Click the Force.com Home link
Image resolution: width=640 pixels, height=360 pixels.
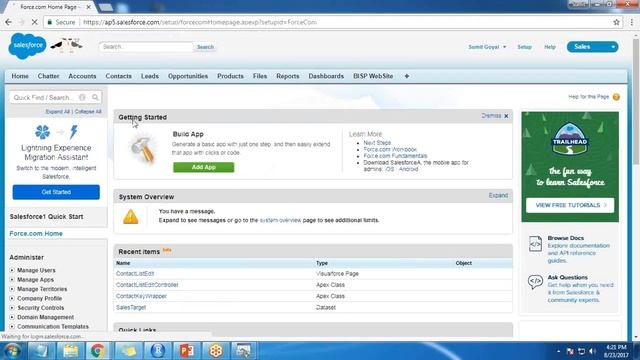pyautogui.click(x=36, y=233)
